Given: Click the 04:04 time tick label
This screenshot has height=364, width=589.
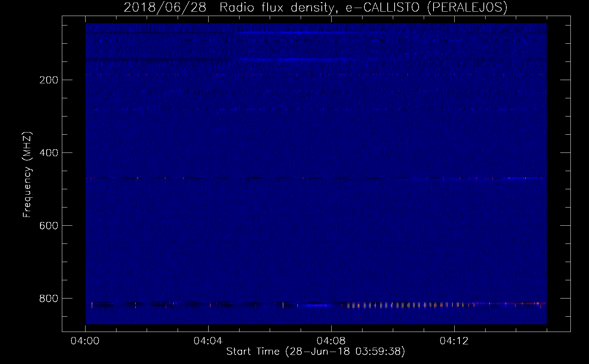Looking at the screenshot, I should tap(208, 341).
